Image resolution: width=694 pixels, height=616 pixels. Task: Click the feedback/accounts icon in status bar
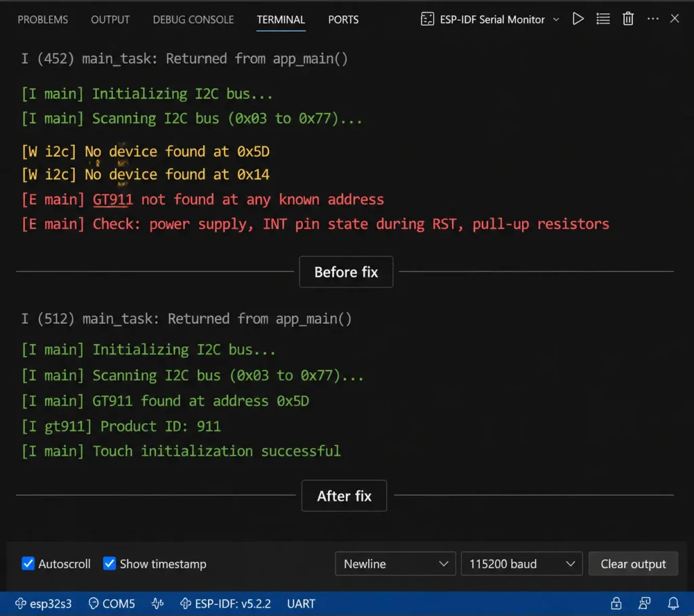[645, 603]
